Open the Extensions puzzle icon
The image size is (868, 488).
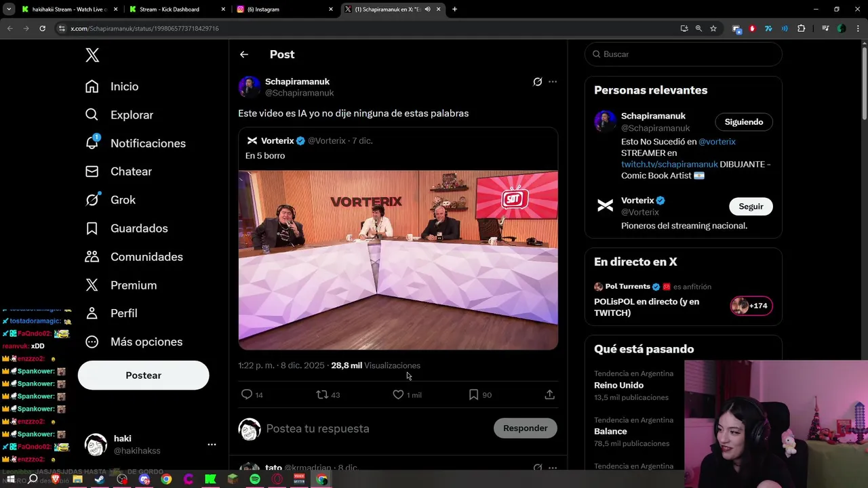tap(801, 28)
